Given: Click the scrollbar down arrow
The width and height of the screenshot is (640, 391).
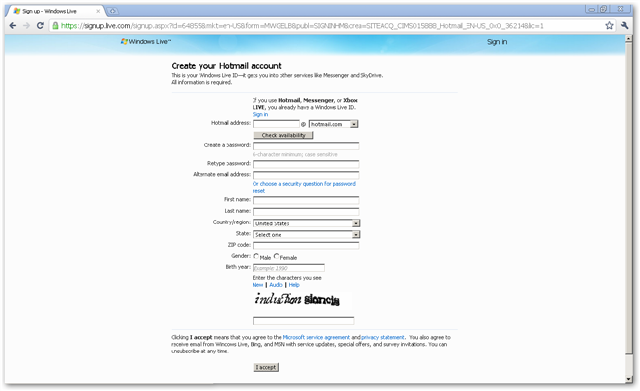Looking at the screenshot, I should 629,379.
